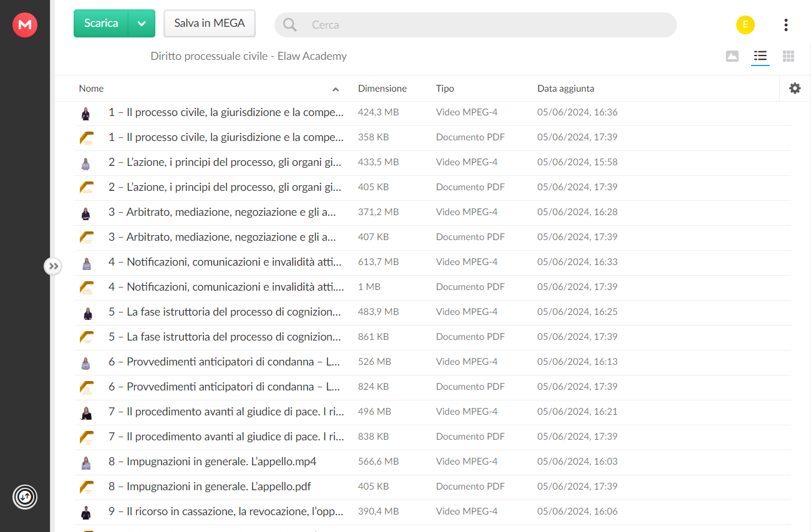The image size is (811, 532).
Task: Click the search magnifier icon
Action: click(x=290, y=25)
